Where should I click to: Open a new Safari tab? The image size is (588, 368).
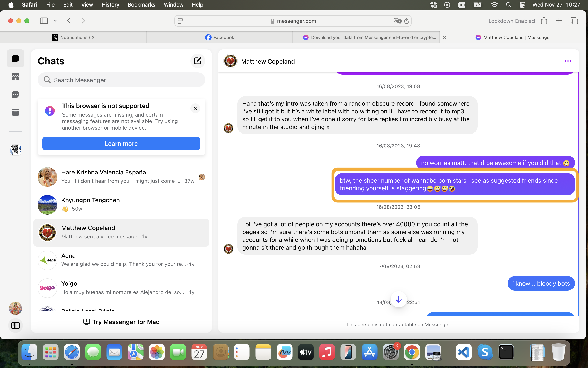click(x=559, y=21)
